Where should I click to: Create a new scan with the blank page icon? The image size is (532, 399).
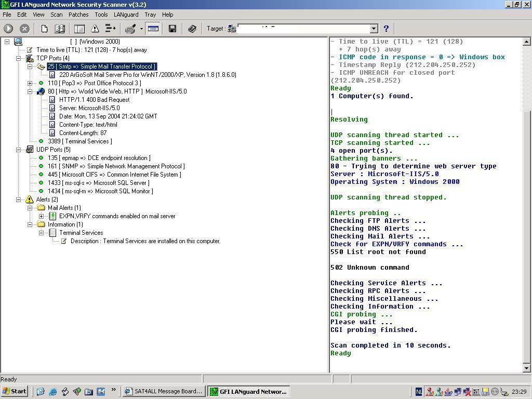tap(44, 29)
